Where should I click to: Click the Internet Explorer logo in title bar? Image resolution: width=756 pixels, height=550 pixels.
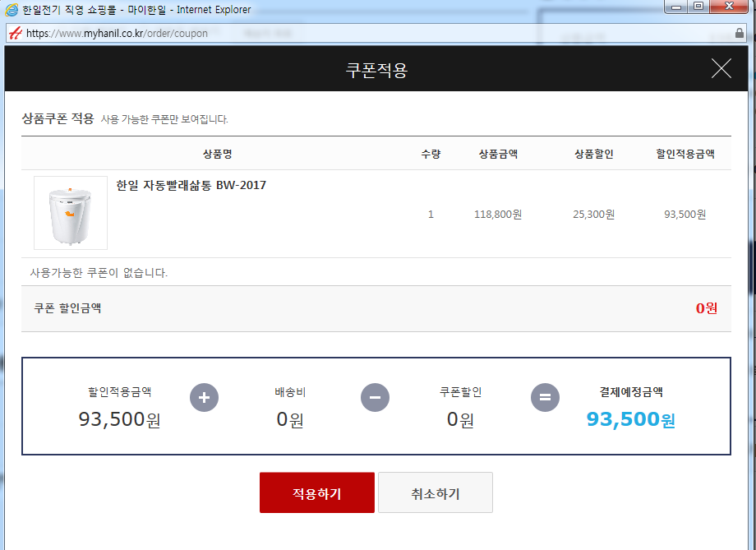11,9
